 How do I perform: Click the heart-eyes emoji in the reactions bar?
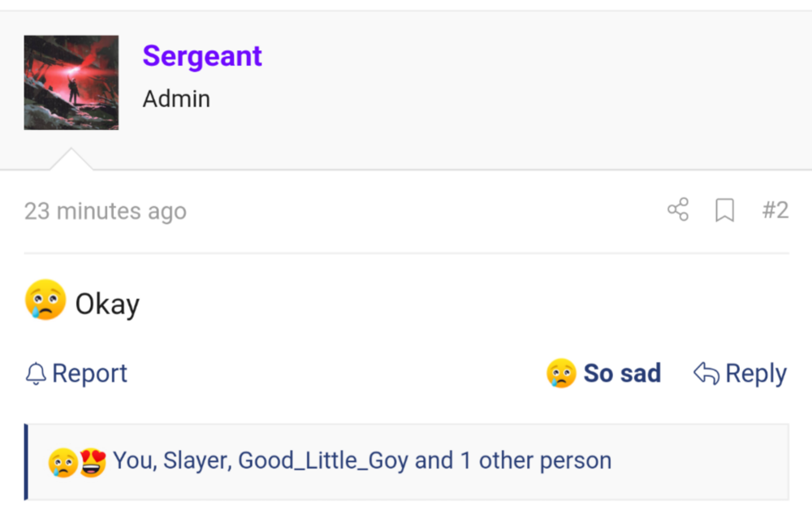[93, 462]
